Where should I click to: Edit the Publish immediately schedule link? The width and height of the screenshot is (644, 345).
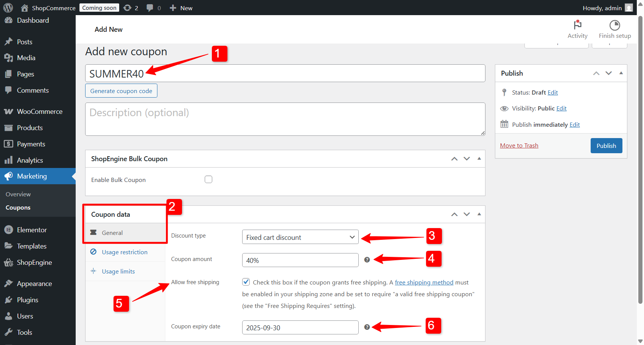coord(575,124)
